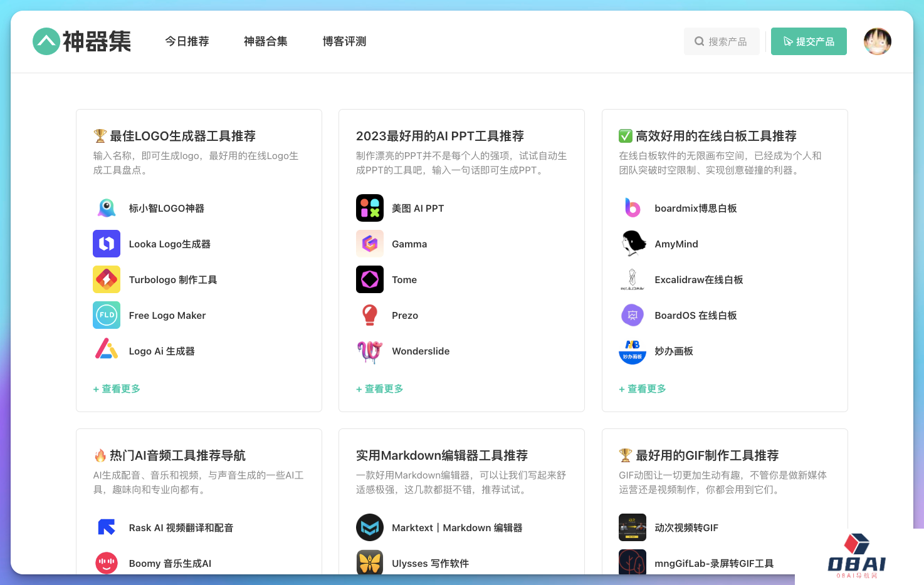The width and height of the screenshot is (924, 585).
Task: Open the 博客评测 menu item
Action: click(344, 41)
